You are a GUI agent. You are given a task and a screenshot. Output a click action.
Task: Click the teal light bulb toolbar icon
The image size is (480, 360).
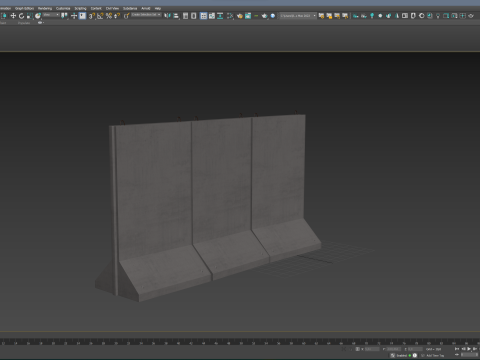(x=372, y=16)
